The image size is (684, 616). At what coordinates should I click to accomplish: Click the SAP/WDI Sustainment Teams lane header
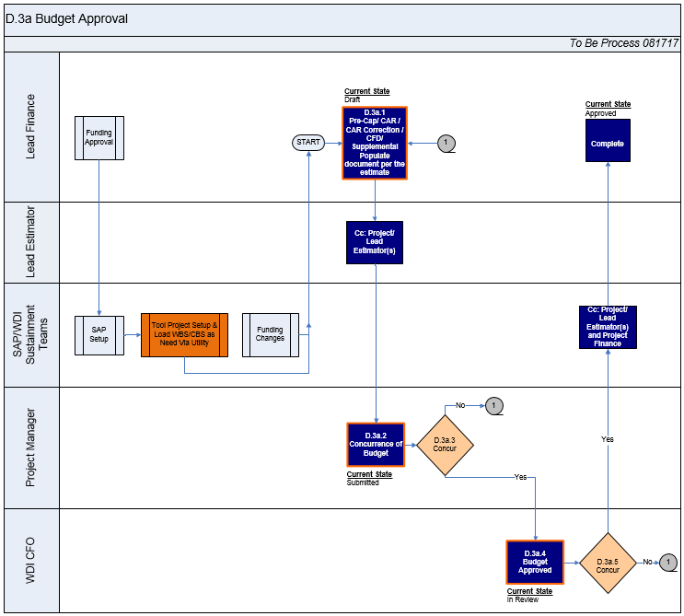31,334
